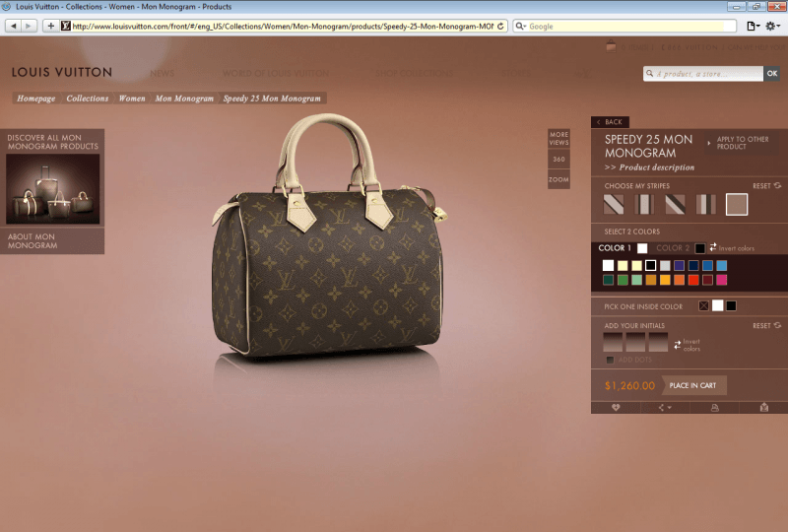Add bookmark with the plus button
This screenshot has height=532, width=788.
click(50, 26)
